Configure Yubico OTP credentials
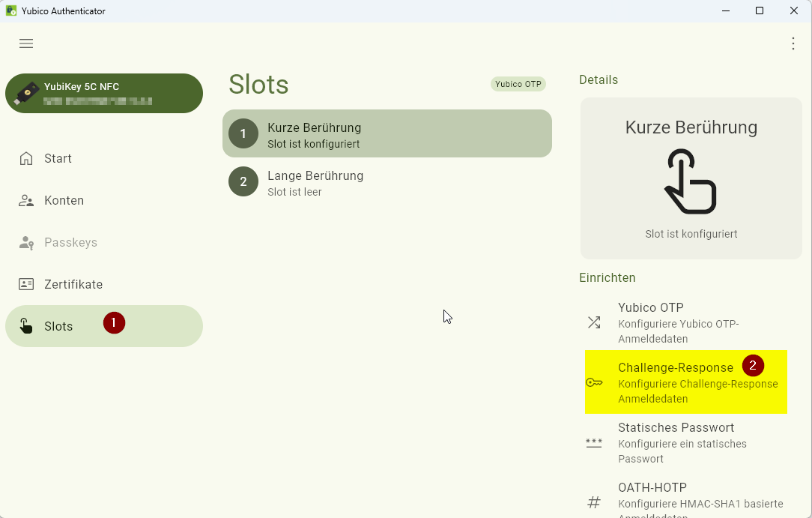This screenshot has height=518, width=812. tap(686, 322)
